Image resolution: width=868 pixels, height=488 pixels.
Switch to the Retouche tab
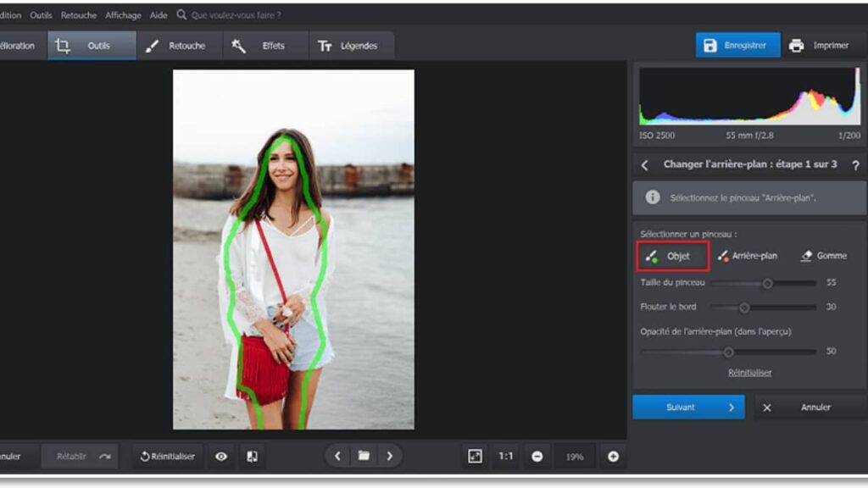[x=180, y=46]
